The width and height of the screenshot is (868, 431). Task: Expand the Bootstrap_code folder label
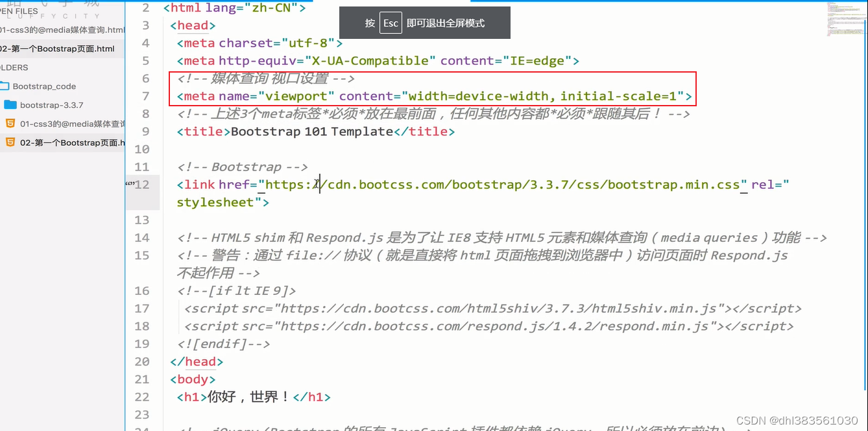pos(44,86)
